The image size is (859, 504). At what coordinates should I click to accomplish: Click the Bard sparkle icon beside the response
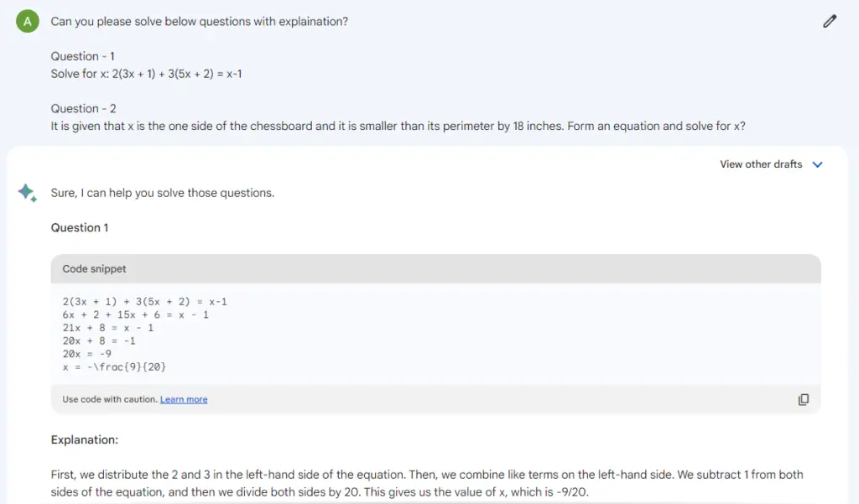[x=27, y=192]
